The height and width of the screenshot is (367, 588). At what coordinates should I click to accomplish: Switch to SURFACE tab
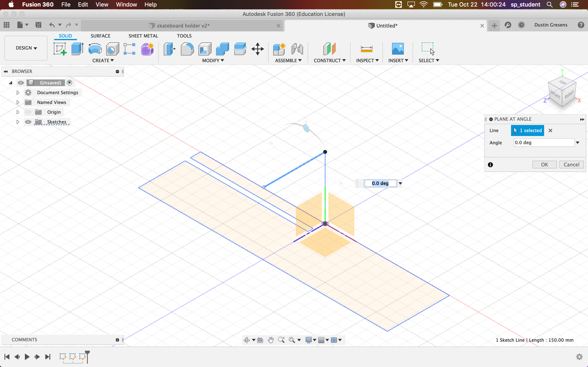pos(100,35)
